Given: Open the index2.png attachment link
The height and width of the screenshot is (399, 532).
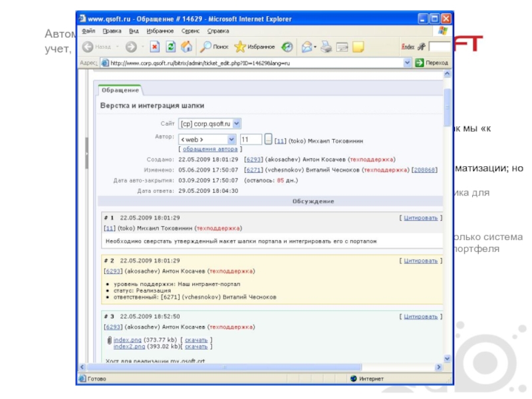Looking at the screenshot, I should [129, 346].
